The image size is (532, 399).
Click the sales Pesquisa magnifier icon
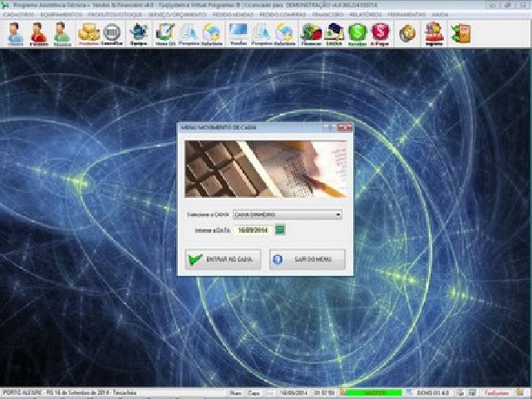pos(261,34)
